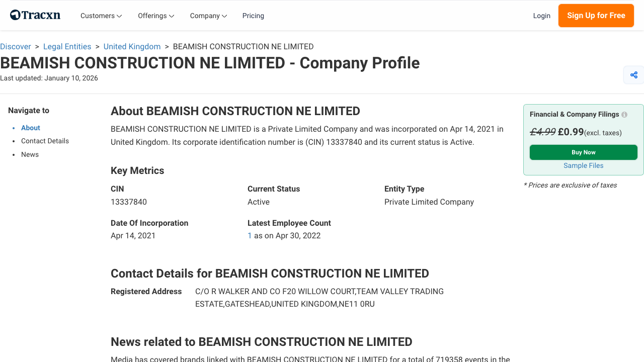Open the Offerings dropdown
644x362 pixels.
[155, 16]
